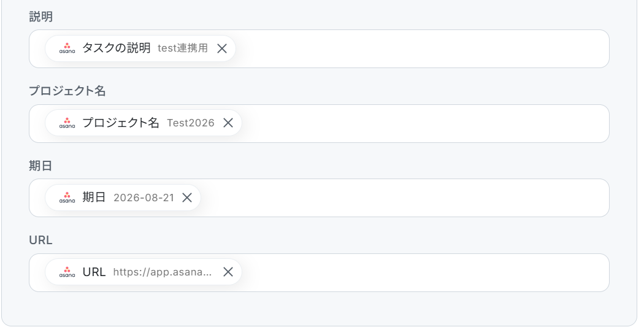Click the Asana icon in URL chip
644x327 pixels.
pos(67,272)
